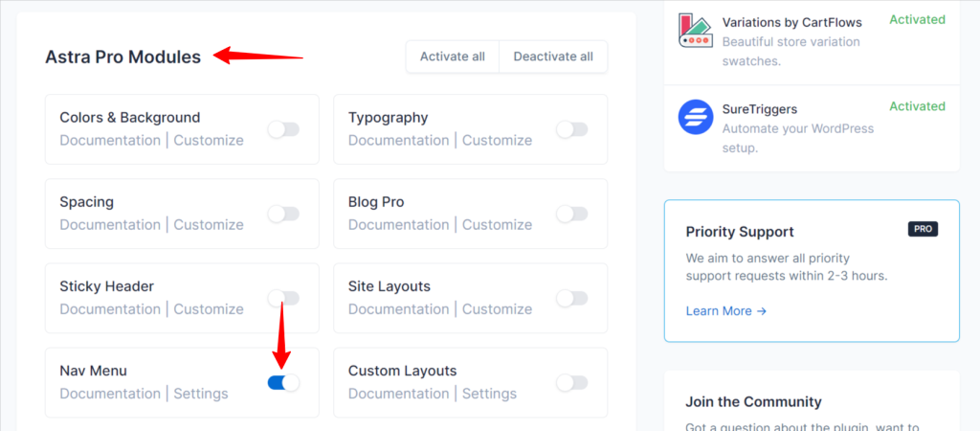980x431 pixels.
Task: Open Typography Documentation link
Action: tap(399, 140)
